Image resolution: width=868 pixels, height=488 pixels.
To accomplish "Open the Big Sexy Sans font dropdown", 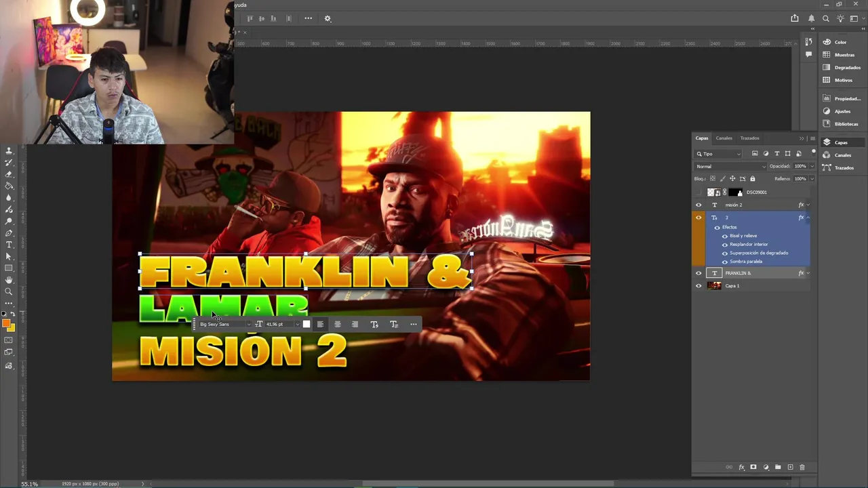I will click(x=248, y=325).
